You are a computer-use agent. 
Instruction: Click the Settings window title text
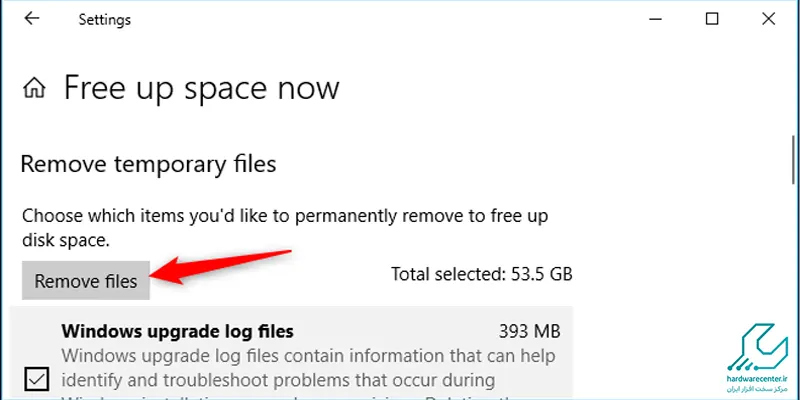[x=105, y=20]
